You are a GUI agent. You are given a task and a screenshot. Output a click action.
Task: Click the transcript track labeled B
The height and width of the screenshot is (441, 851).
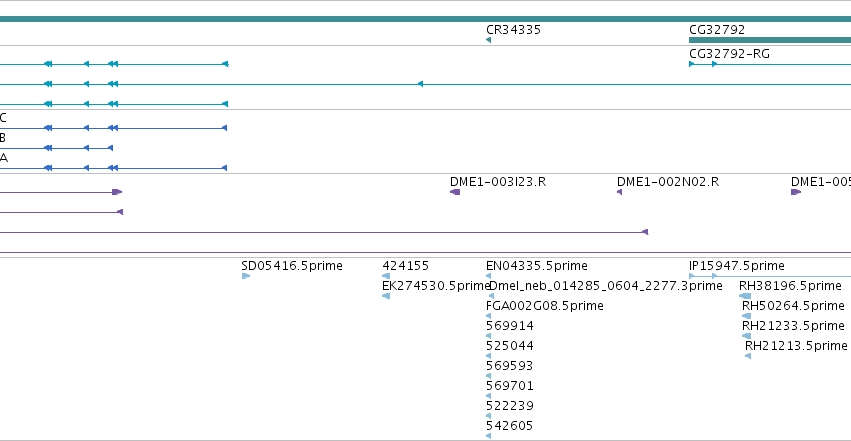(x=56, y=148)
